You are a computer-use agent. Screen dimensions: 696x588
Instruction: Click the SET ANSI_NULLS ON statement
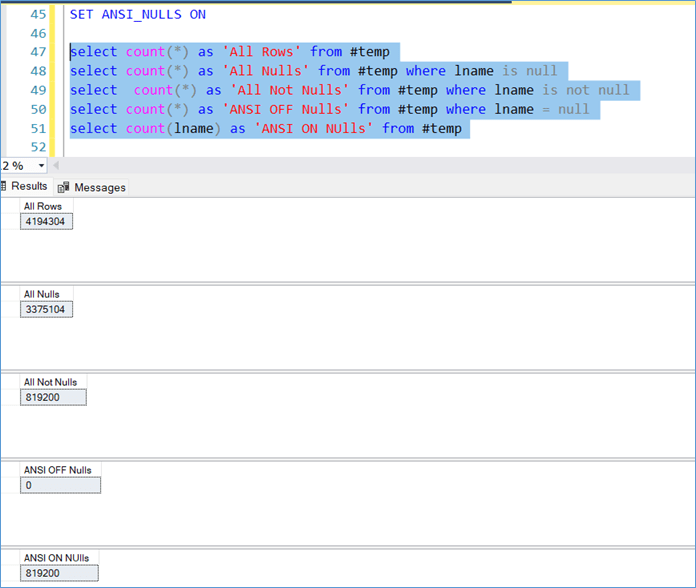[x=138, y=15]
